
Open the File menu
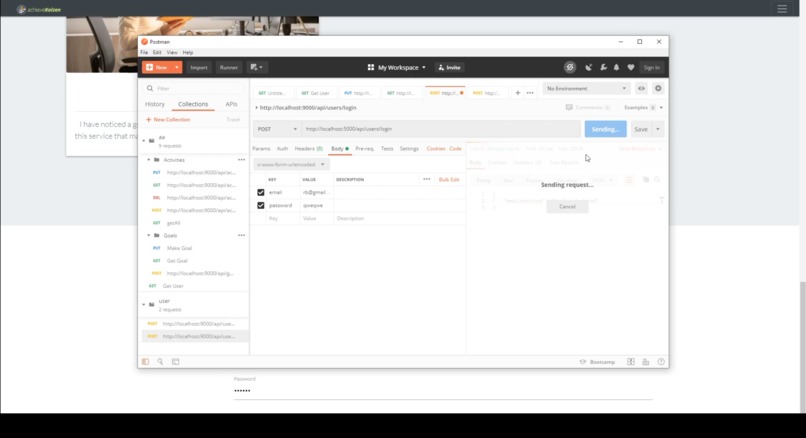coord(144,52)
